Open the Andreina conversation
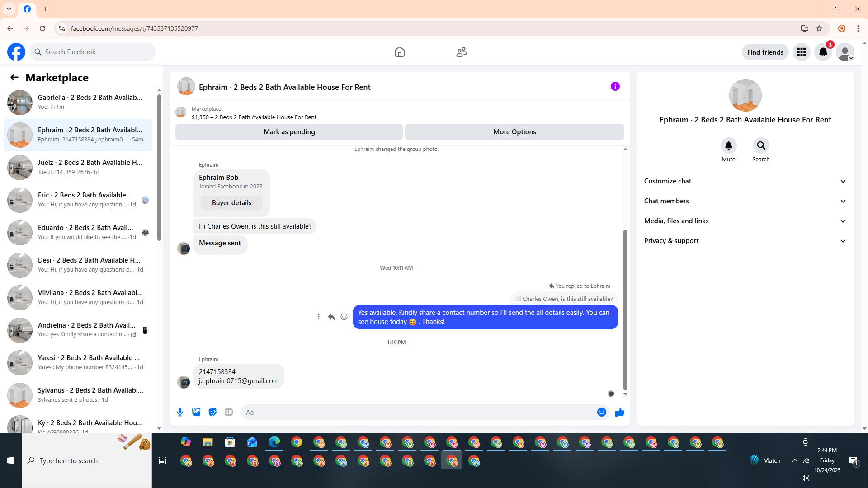This screenshot has height=488, width=868. click(78, 330)
